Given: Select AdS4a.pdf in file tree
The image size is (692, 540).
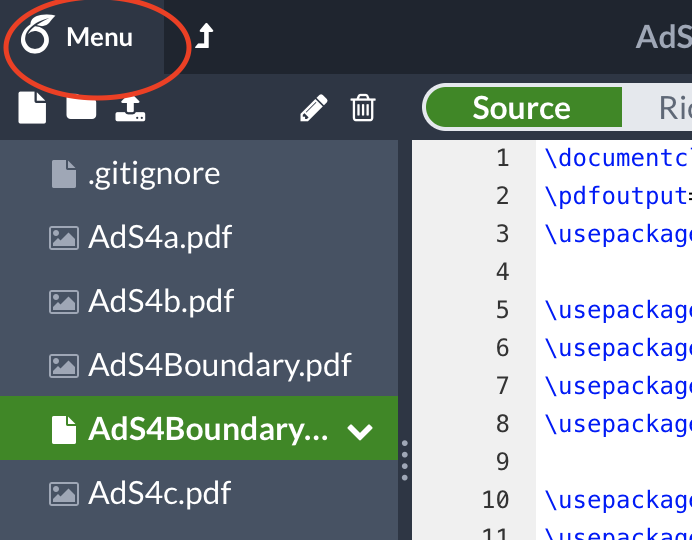Looking at the screenshot, I should coord(160,238).
